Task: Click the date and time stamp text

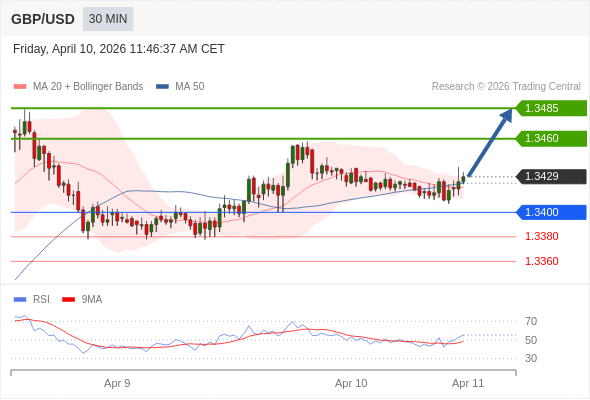Action: tap(119, 49)
